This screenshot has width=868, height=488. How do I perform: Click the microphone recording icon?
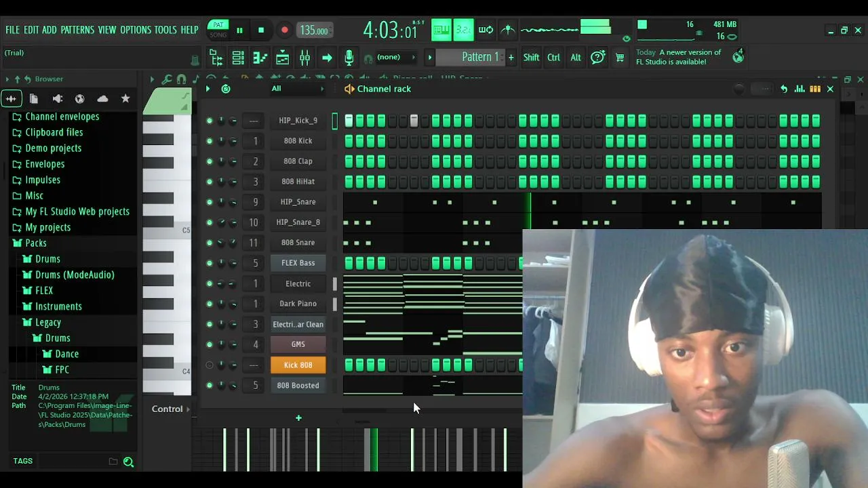tap(349, 58)
